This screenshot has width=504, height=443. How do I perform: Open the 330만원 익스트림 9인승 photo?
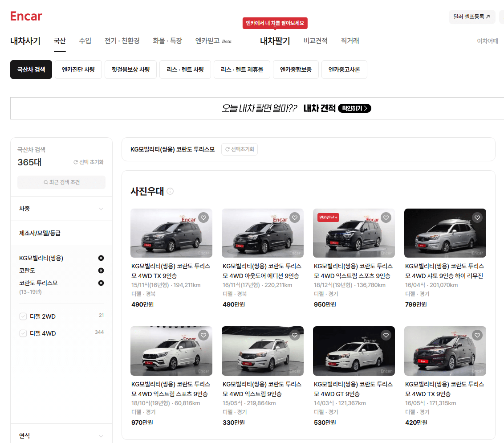click(x=263, y=351)
